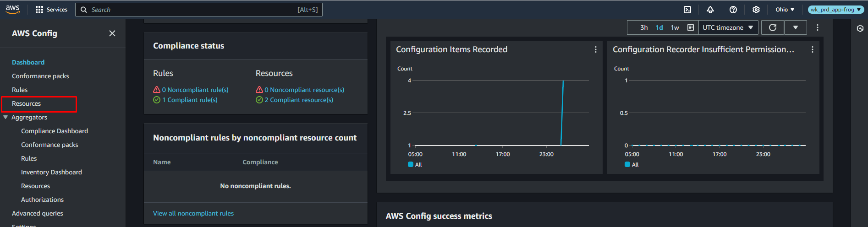Click the AWS logo home icon

(x=13, y=10)
